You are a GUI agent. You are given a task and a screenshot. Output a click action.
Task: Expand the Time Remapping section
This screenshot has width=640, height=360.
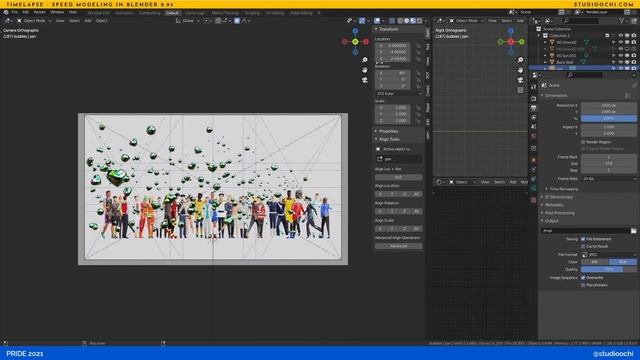(x=563, y=189)
